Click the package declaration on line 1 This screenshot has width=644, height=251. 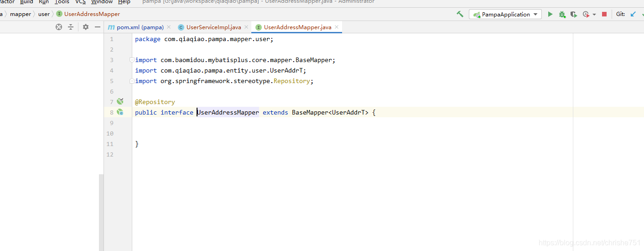click(x=204, y=39)
